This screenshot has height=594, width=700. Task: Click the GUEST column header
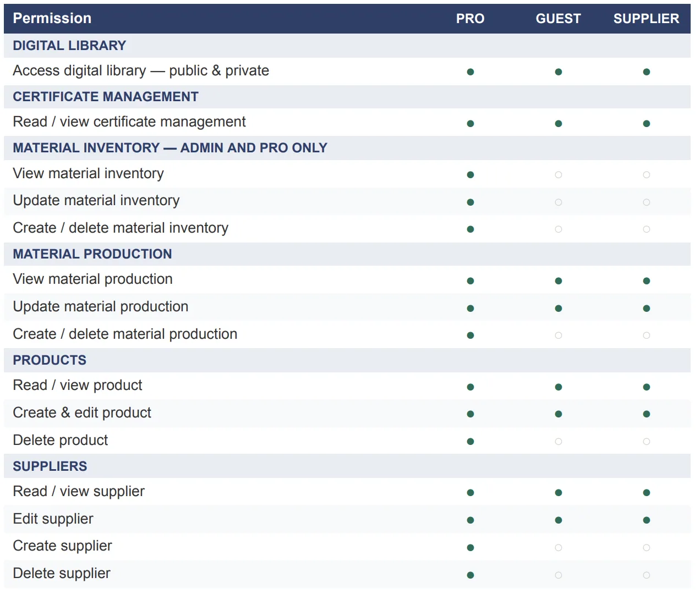click(558, 19)
